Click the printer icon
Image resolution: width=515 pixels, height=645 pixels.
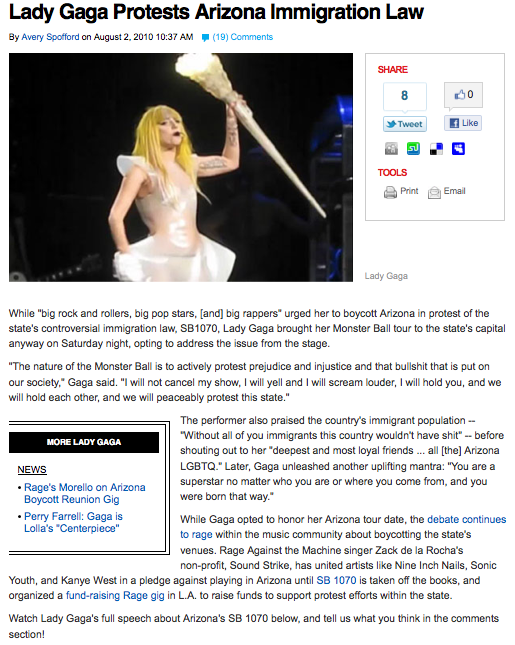(x=390, y=192)
